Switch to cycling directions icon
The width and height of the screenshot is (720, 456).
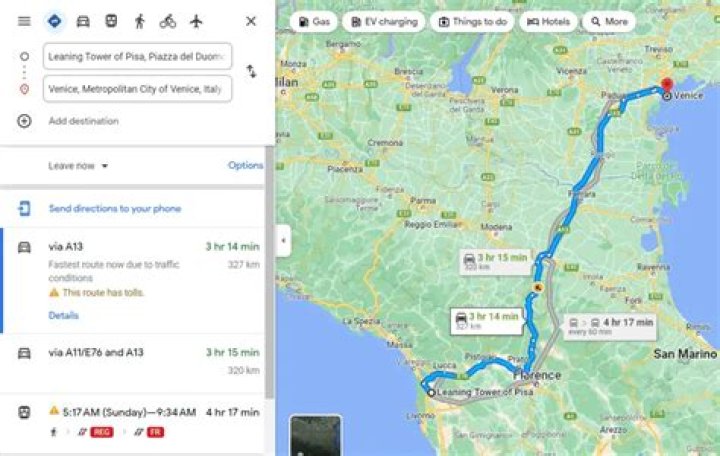(x=168, y=21)
